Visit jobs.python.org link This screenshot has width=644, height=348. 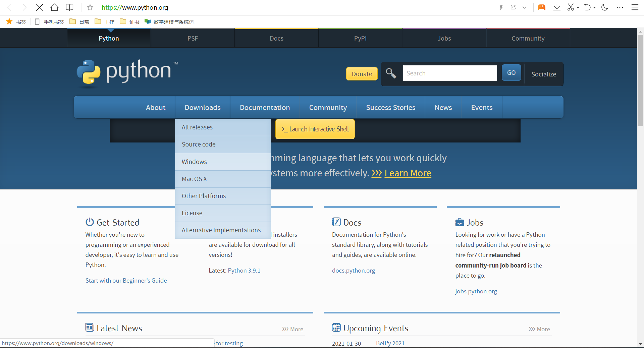476,291
